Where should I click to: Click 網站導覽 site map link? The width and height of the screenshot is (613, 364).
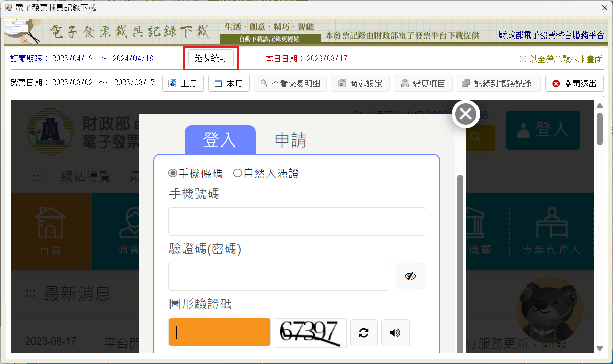click(86, 177)
